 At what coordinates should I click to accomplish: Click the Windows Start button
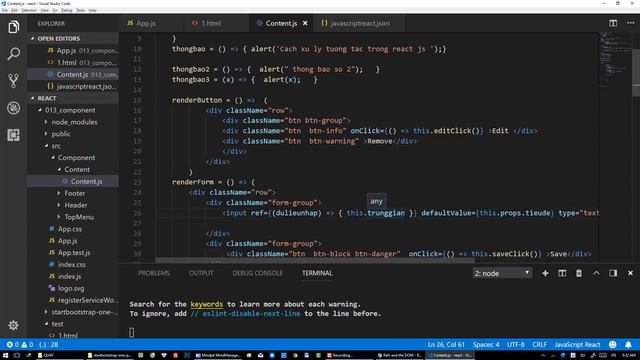pyautogui.click(x=5, y=356)
